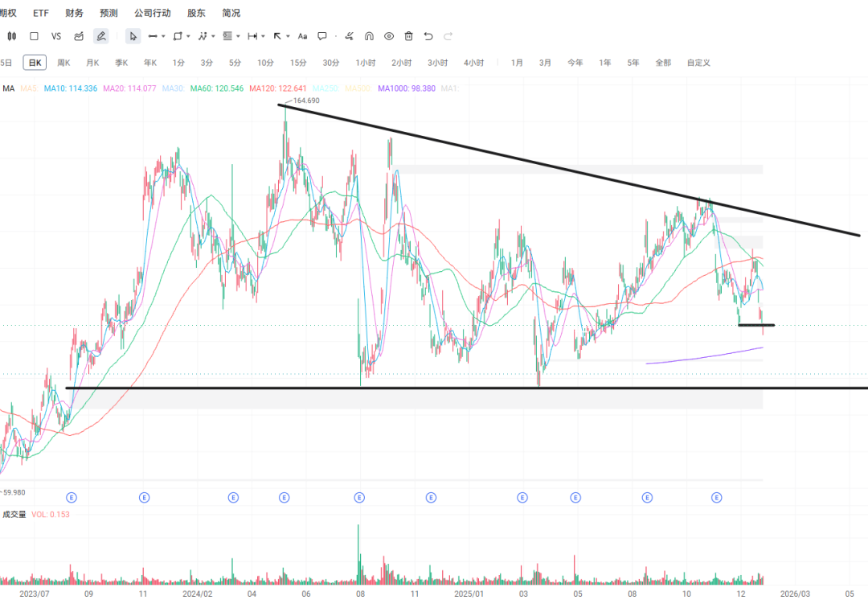Click the magnet snap icon
Screen dimensions: 868x600
click(369, 36)
